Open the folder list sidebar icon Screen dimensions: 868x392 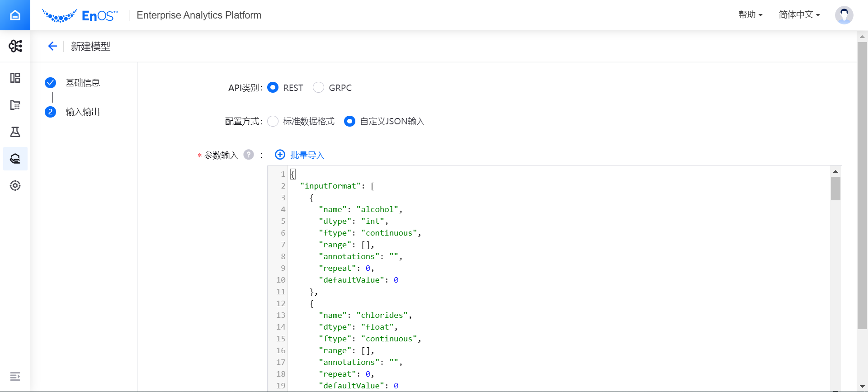(x=15, y=105)
